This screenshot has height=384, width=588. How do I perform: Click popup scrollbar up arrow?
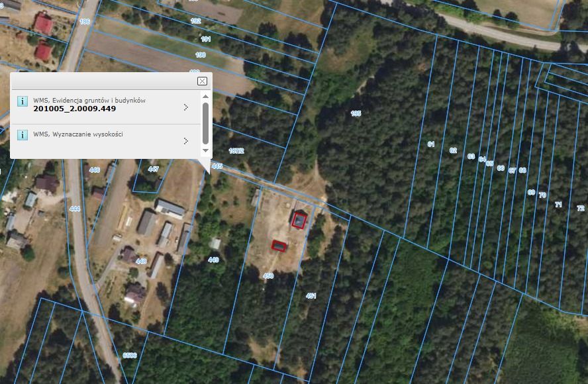(205, 97)
